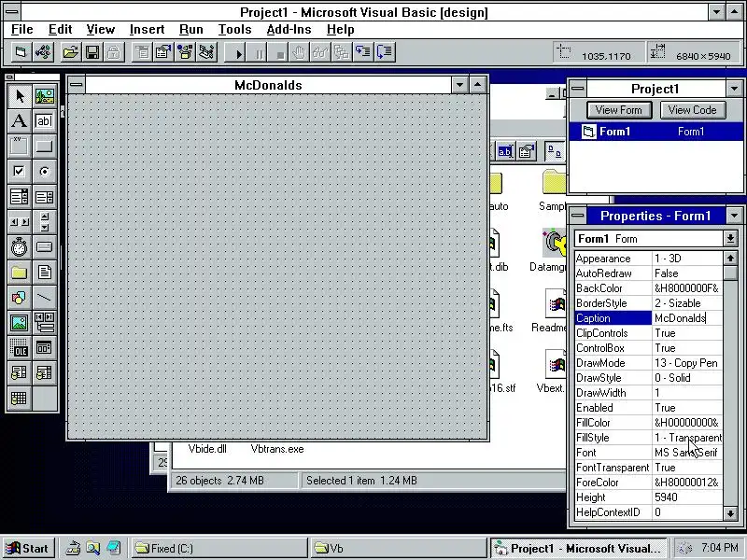Open the Edit menu

(60, 30)
